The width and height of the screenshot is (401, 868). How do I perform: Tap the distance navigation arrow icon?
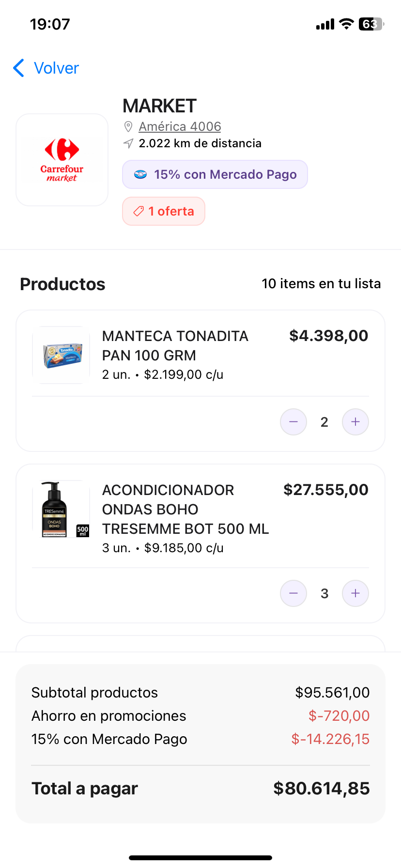128,143
